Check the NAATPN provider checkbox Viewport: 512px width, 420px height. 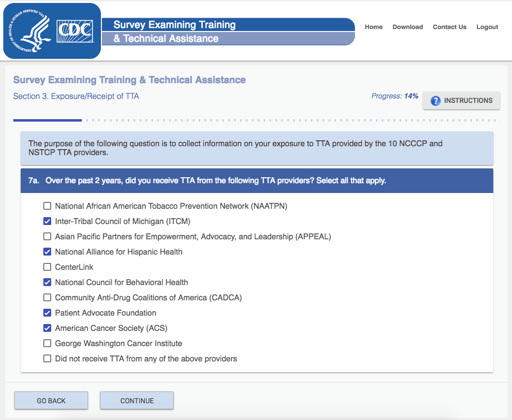[47, 206]
